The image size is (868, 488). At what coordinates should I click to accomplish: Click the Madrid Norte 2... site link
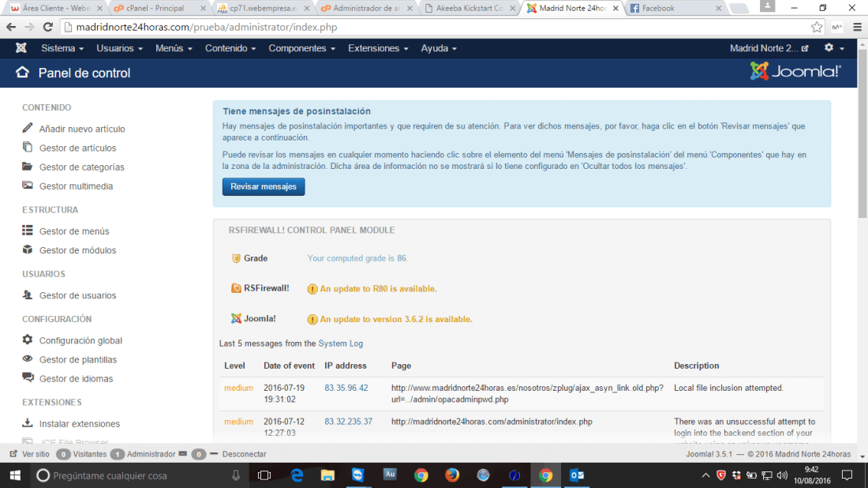(x=769, y=48)
